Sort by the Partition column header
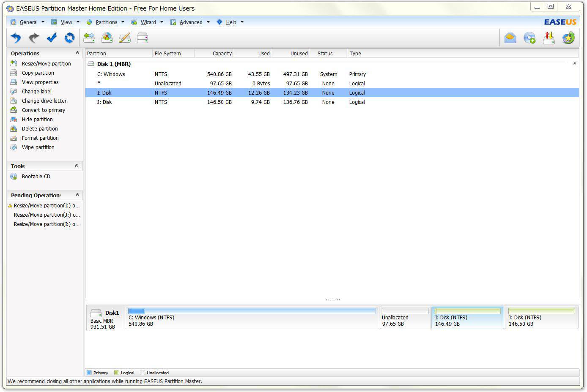Screen dimensions: 587x392 pyautogui.click(x=119, y=53)
